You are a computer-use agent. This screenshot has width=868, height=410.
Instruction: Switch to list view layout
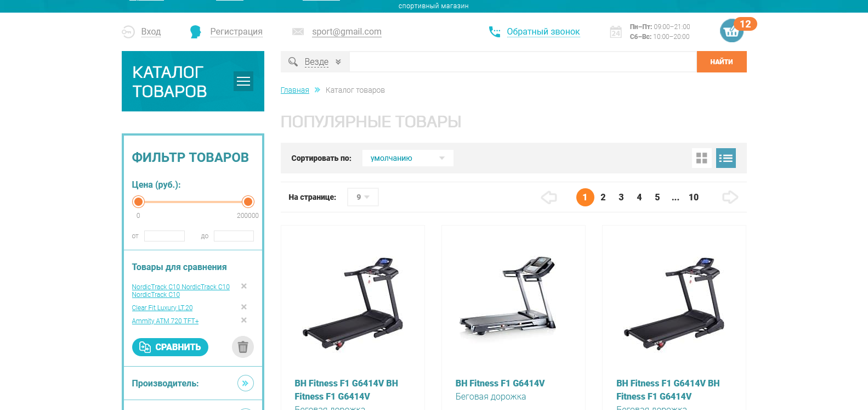tap(726, 158)
